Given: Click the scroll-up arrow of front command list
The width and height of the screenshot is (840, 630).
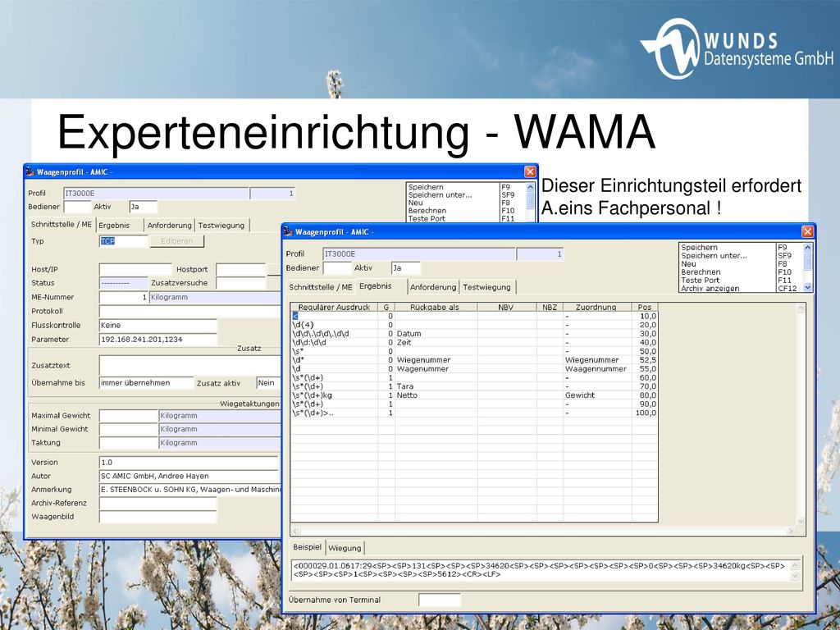Looking at the screenshot, I should 808,248.
